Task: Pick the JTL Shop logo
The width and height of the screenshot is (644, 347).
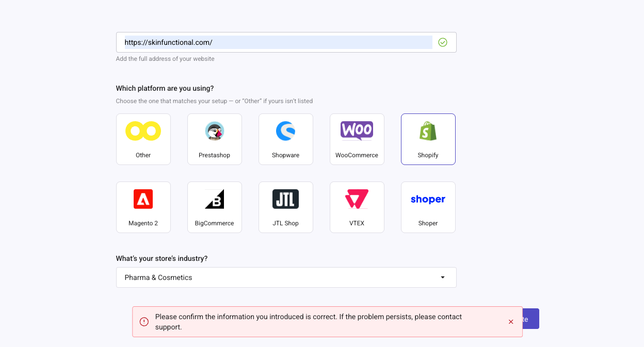Action: coord(285,199)
